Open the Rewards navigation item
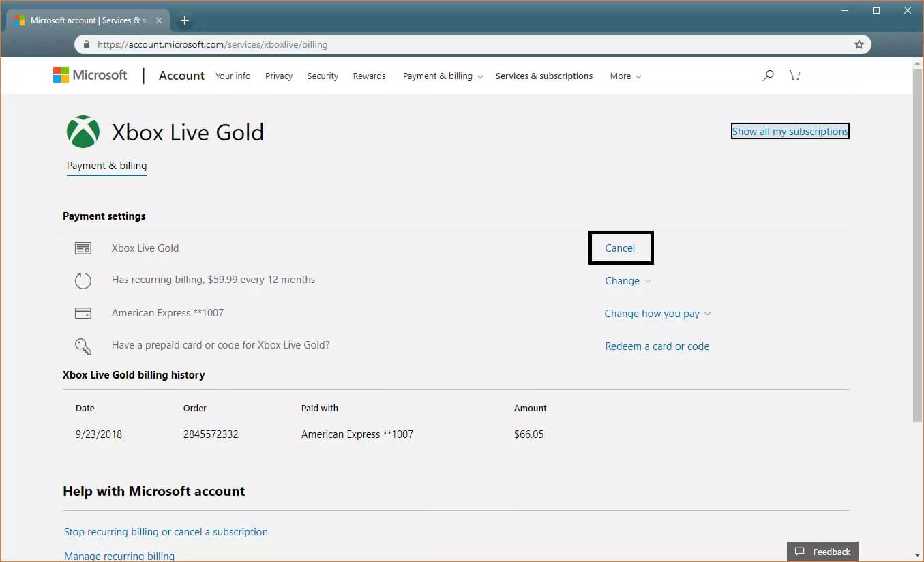924x562 pixels. point(369,76)
